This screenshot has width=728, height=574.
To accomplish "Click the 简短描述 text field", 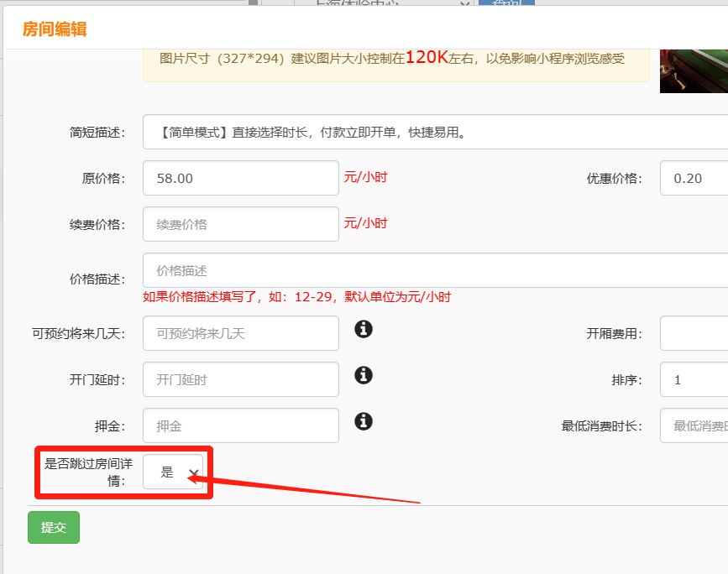I will coord(435,132).
